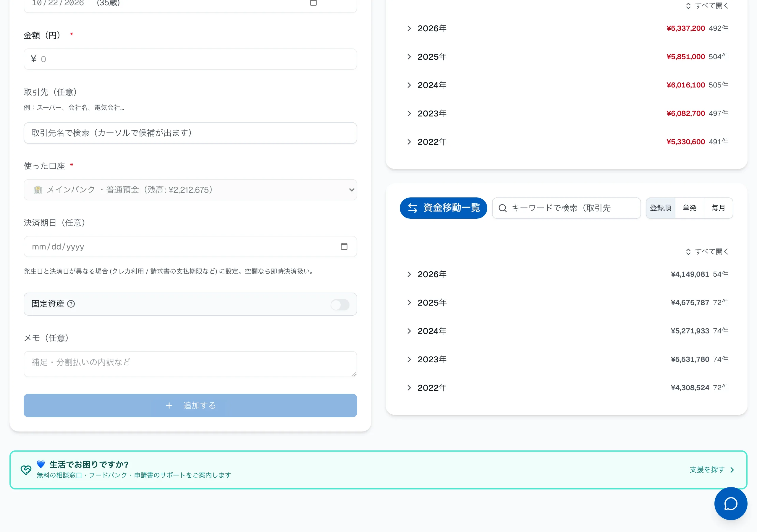Click calendar icon in top date field
Screen dimensions: 757x532
point(313,3)
